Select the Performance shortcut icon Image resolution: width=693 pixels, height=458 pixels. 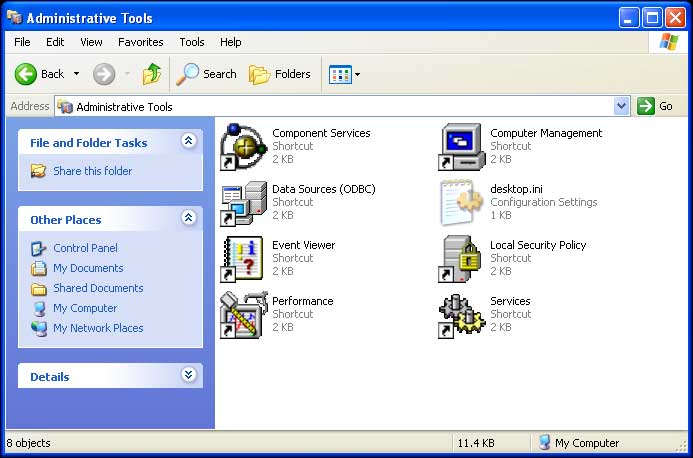pos(244,315)
